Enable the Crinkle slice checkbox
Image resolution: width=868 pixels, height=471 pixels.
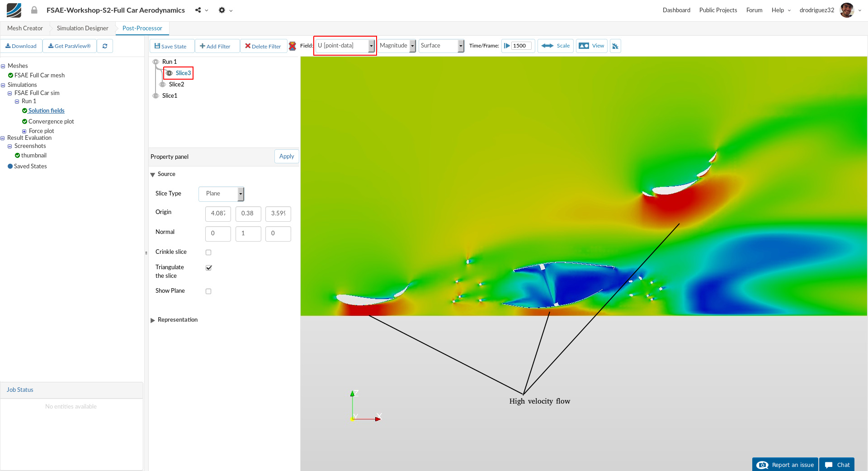coord(208,252)
